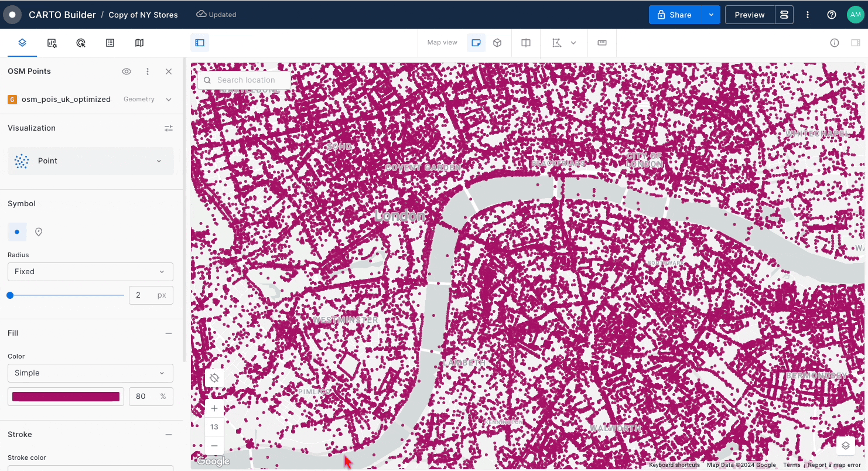This screenshot has height=471, width=868.
Task: Open the Basemap tab icon
Action: click(139, 43)
